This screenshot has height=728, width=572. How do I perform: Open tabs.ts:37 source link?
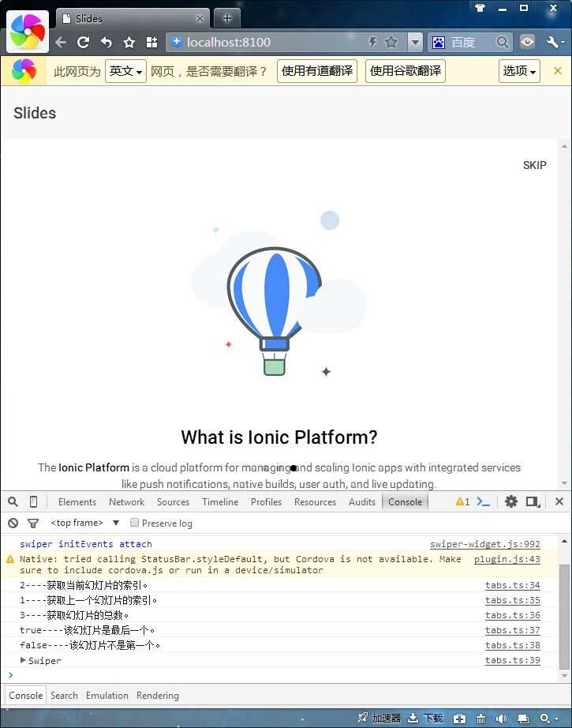point(513,630)
